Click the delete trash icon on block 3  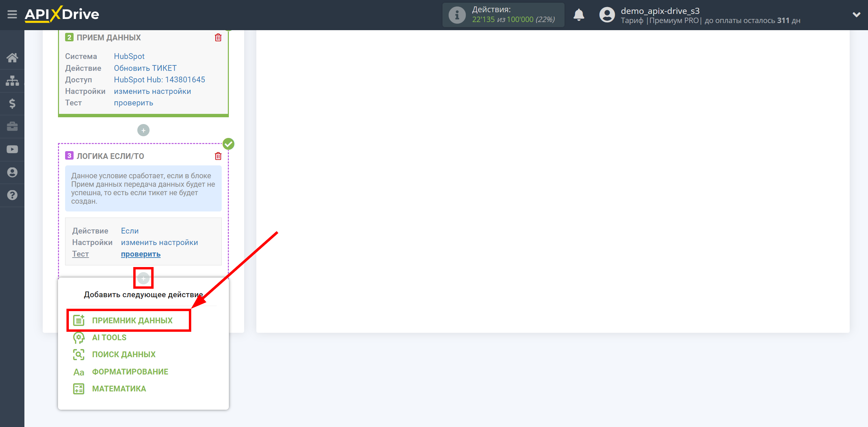[x=218, y=156]
